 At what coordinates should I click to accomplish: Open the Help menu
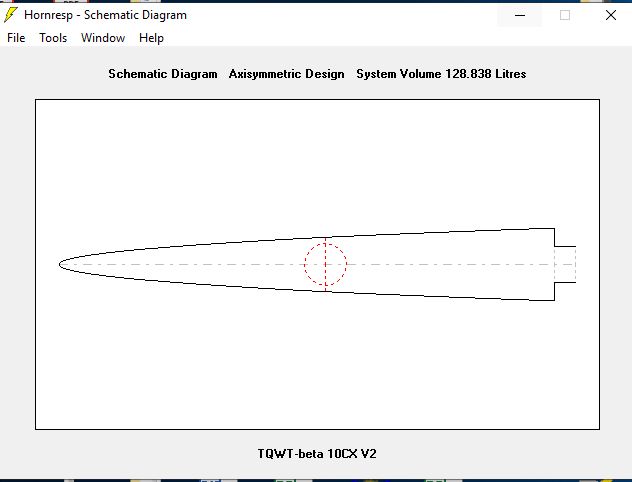click(151, 38)
